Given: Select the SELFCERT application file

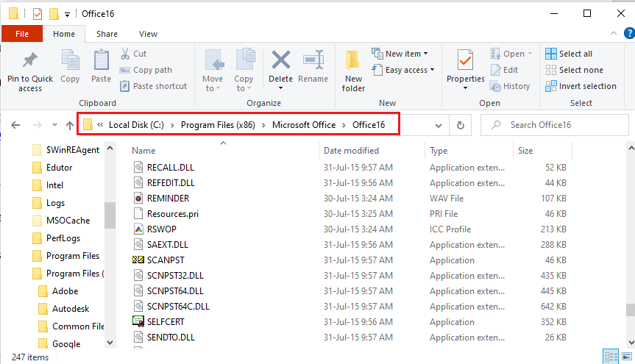Looking at the screenshot, I should click(166, 322).
